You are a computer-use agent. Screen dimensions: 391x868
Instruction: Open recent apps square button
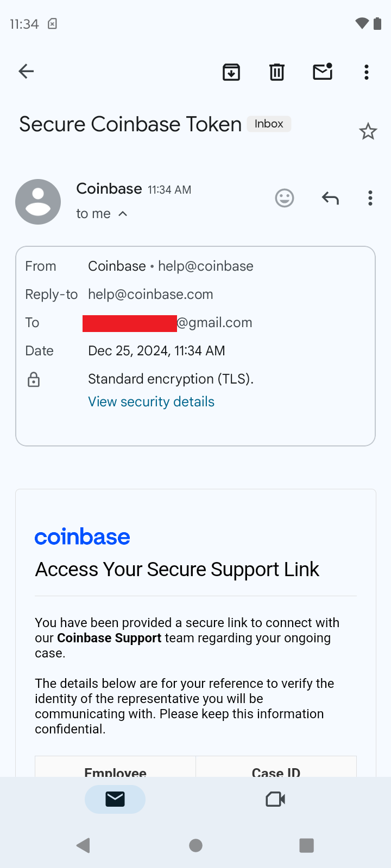pos(306,845)
